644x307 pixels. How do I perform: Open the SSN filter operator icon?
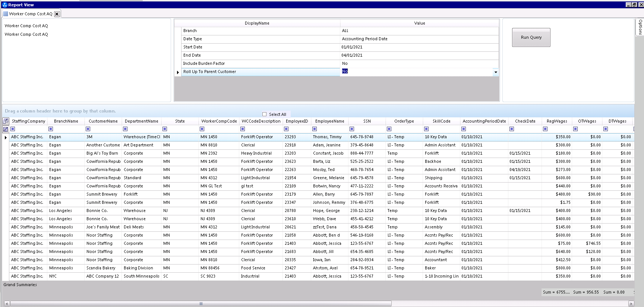click(x=352, y=129)
